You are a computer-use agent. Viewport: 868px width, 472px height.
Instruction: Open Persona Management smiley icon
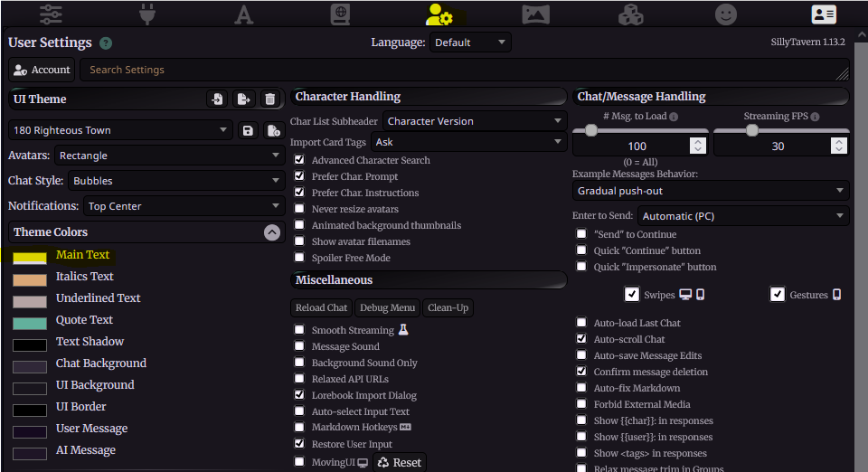click(726, 14)
